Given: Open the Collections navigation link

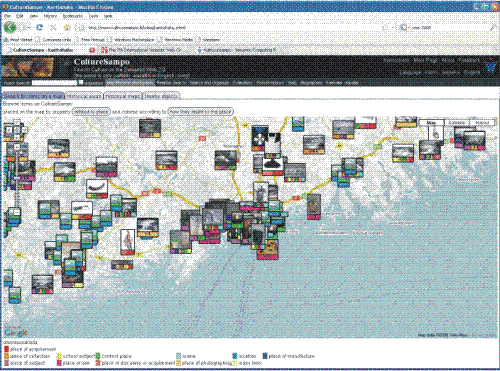Looking at the screenshot, I should [243, 83].
